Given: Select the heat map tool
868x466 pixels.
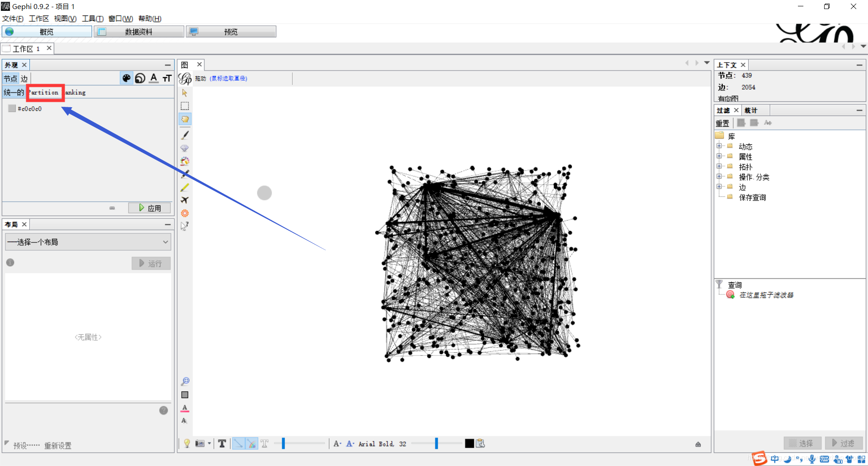Looking at the screenshot, I should pyautogui.click(x=184, y=213).
